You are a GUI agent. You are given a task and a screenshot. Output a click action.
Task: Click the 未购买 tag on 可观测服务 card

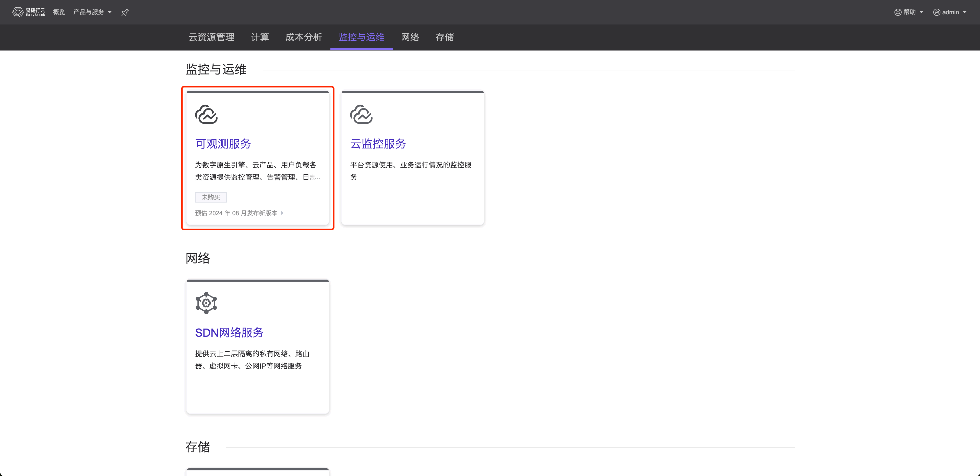[x=211, y=197]
